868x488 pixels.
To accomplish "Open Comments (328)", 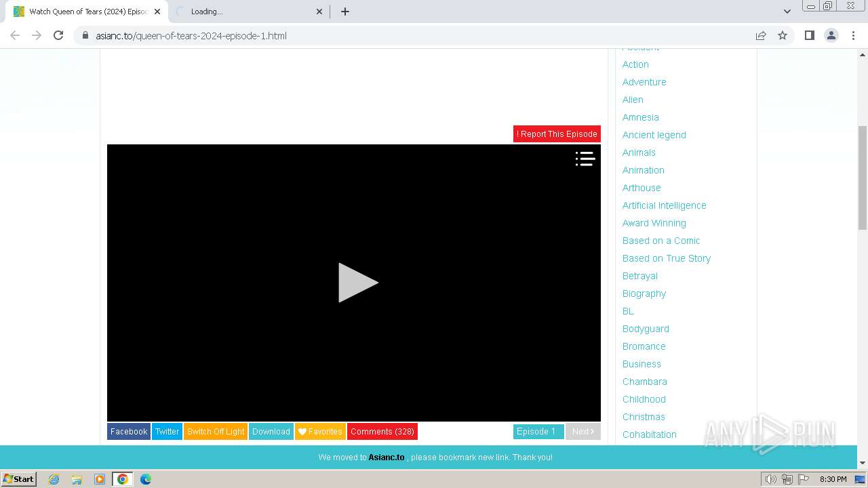I will (382, 432).
